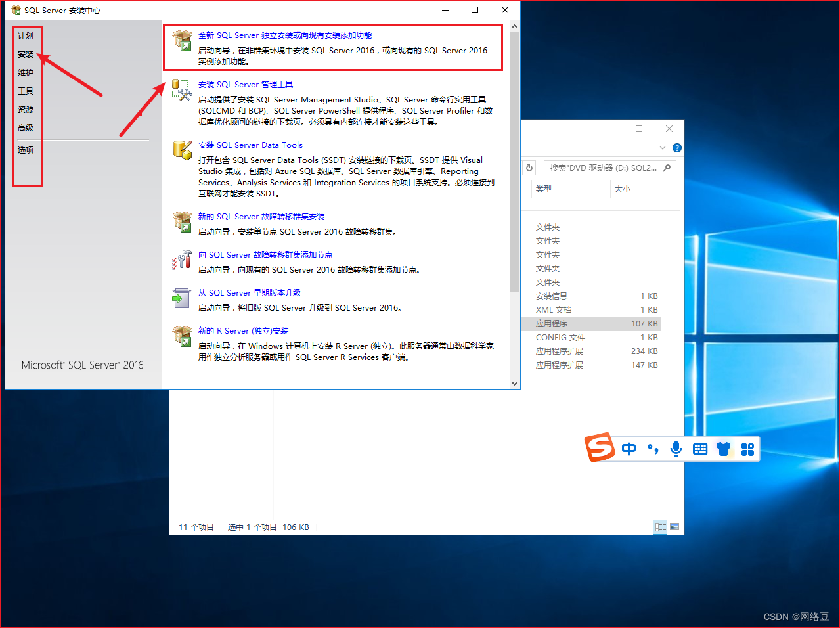Select 高级 in the left sidebar

(x=26, y=128)
